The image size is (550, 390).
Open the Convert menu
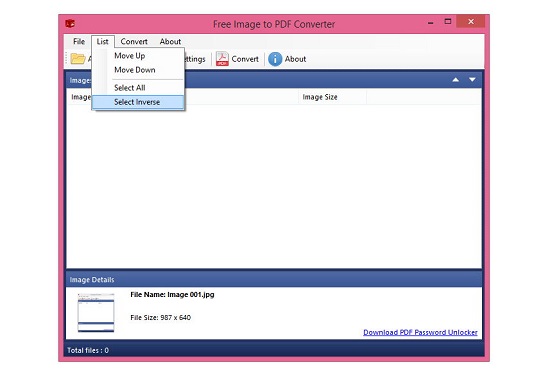pyautogui.click(x=134, y=41)
